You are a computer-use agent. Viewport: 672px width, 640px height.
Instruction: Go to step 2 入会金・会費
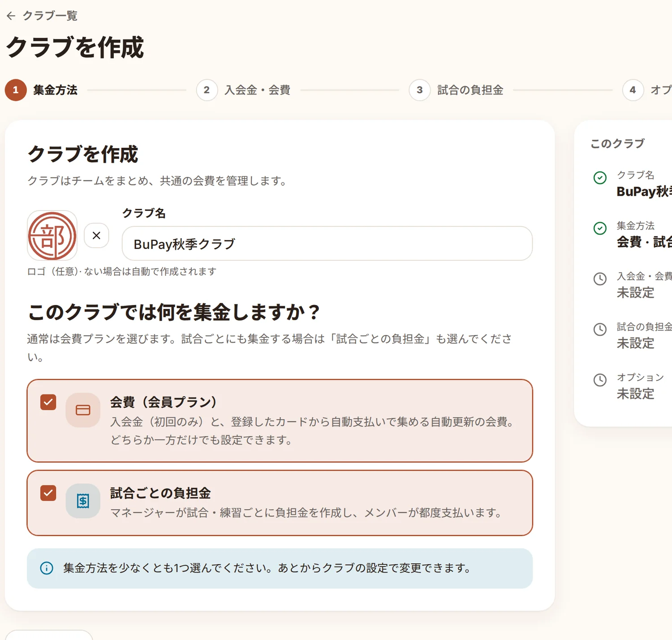click(x=243, y=90)
